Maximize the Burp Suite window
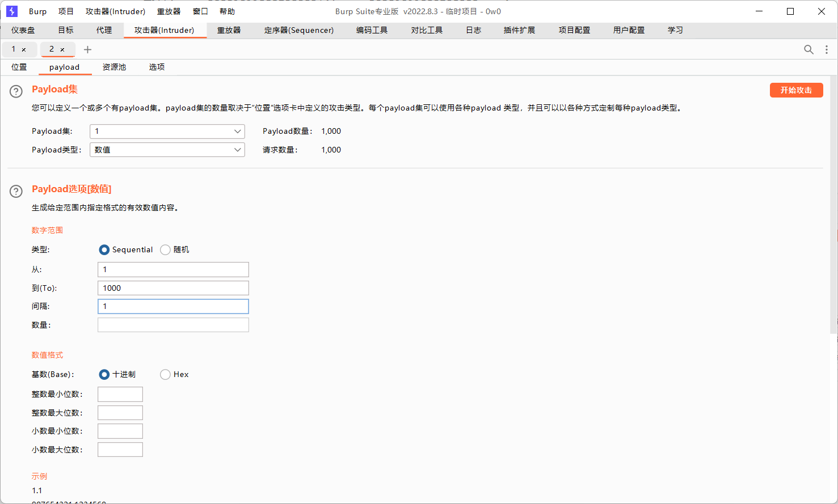The image size is (838, 504). coord(790,11)
